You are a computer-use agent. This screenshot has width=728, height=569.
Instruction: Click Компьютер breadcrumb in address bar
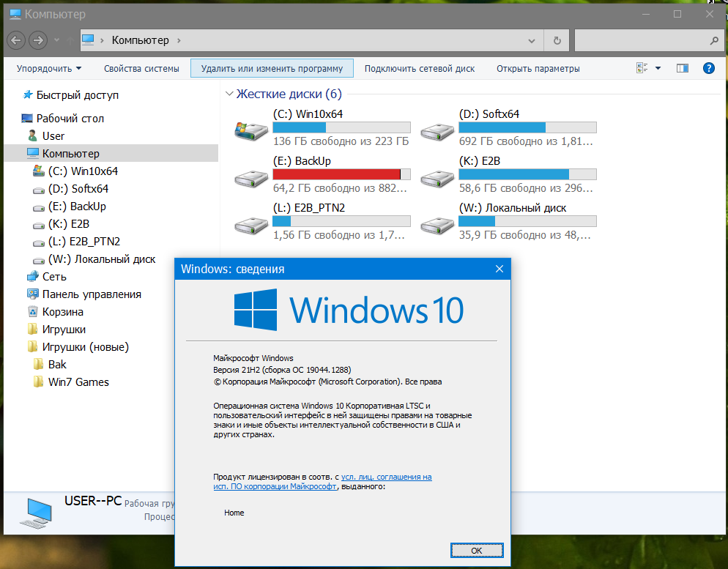click(140, 40)
